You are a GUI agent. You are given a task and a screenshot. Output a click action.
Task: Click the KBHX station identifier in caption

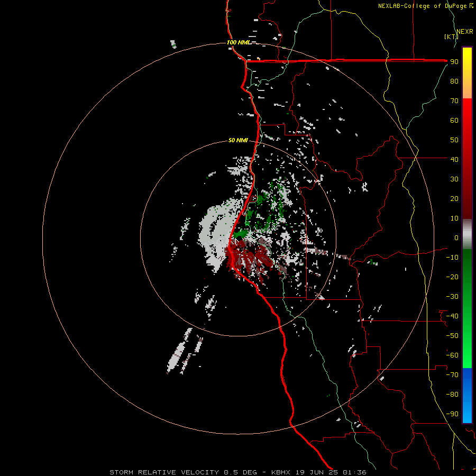pos(281,472)
